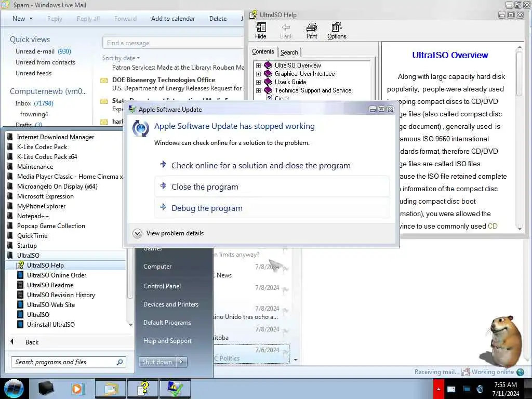Click Windows Media Player taskbar icon
Viewport: 532px width, 399px height.
pos(78,389)
